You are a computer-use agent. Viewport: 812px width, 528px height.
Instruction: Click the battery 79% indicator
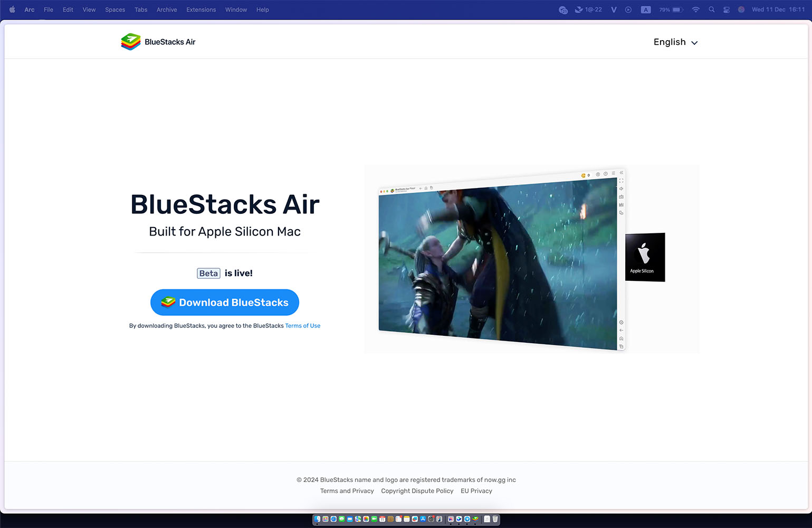point(671,10)
